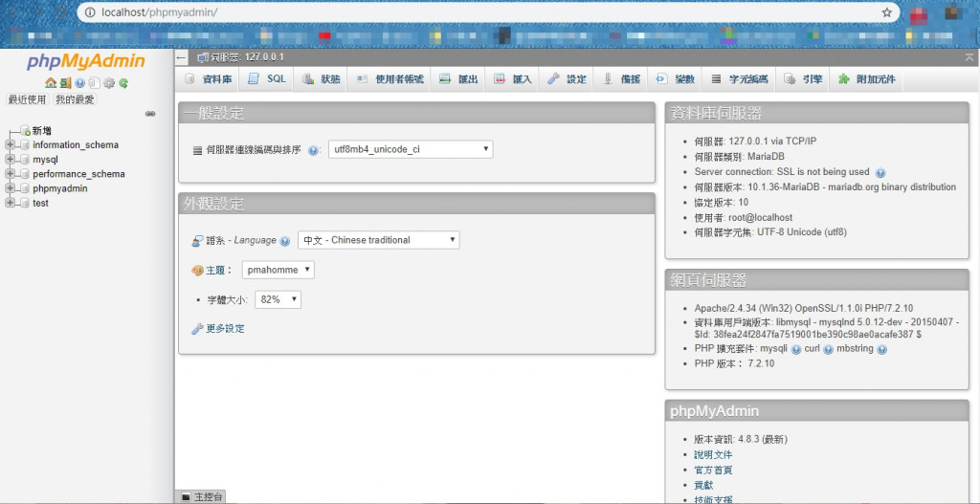This screenshot has height=504, width=980.
Task: Click the sidebar link chain icon
Action: 150,114
